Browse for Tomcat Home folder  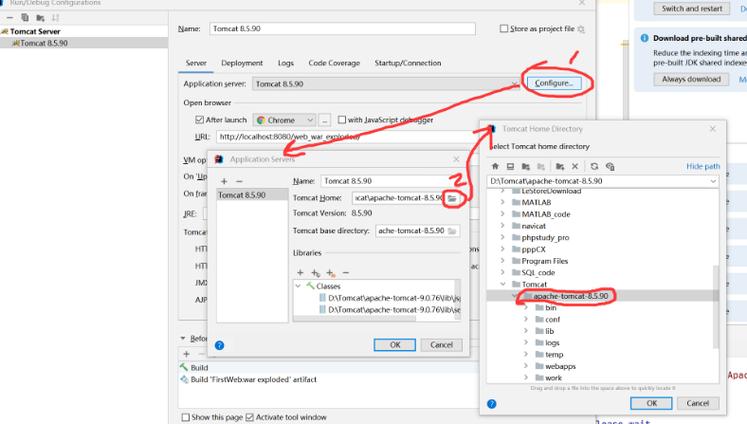(452, 198)
